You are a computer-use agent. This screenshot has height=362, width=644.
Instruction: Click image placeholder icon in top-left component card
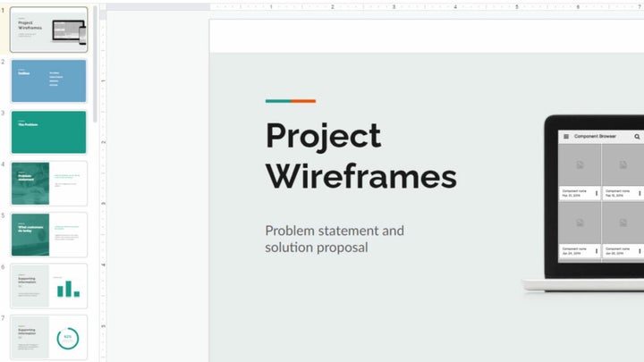[580, 165]
